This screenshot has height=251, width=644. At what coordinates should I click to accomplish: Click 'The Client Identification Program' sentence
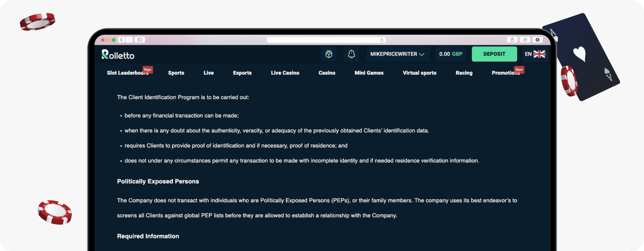[183, 97]
